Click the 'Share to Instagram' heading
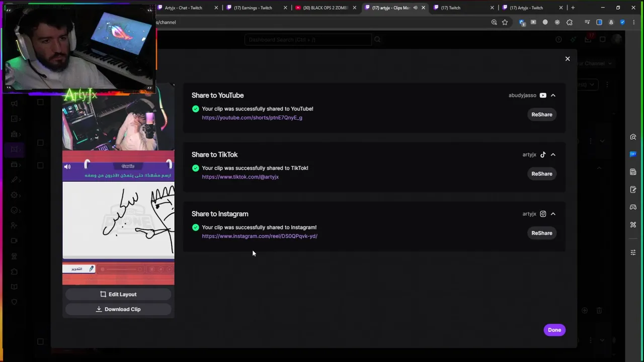This screenshot has height=362, width=644. [220, 214]
